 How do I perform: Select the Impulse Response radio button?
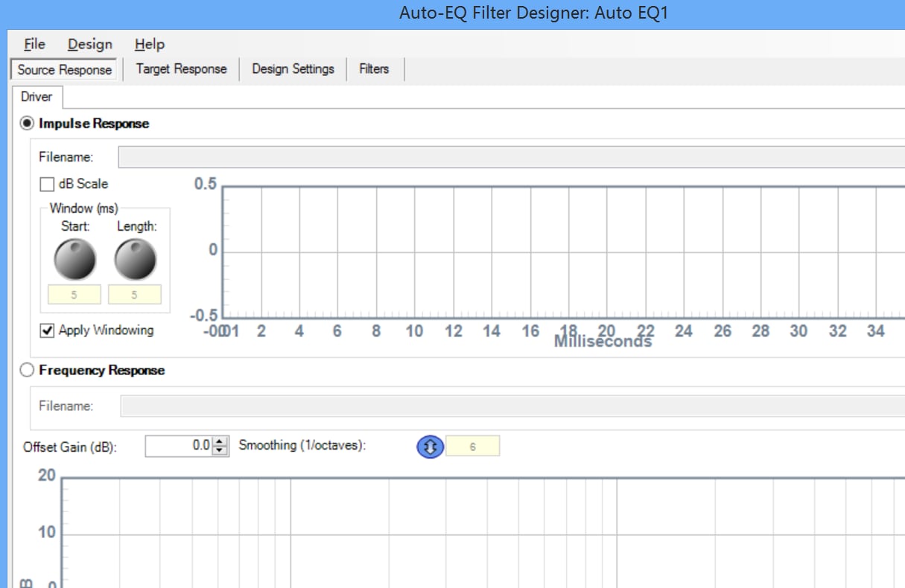tap(28, 124)
